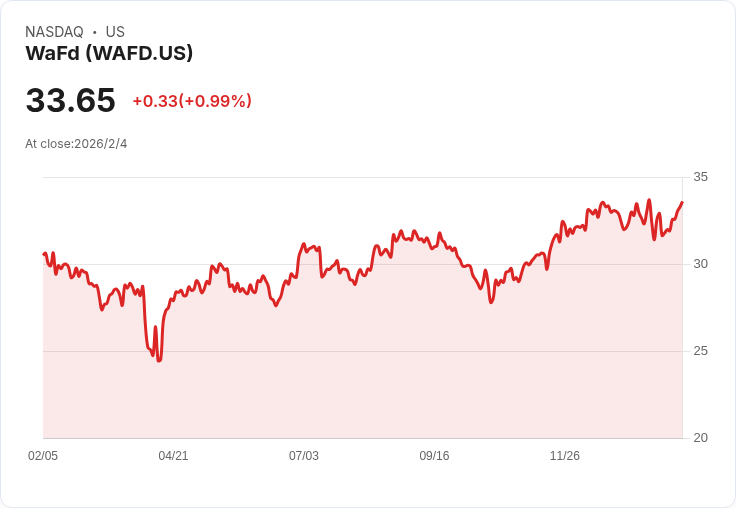This screenshot has height=508, width=736.
Task: Select the 02/05 date on x-axis
Action: coord(43,456)
